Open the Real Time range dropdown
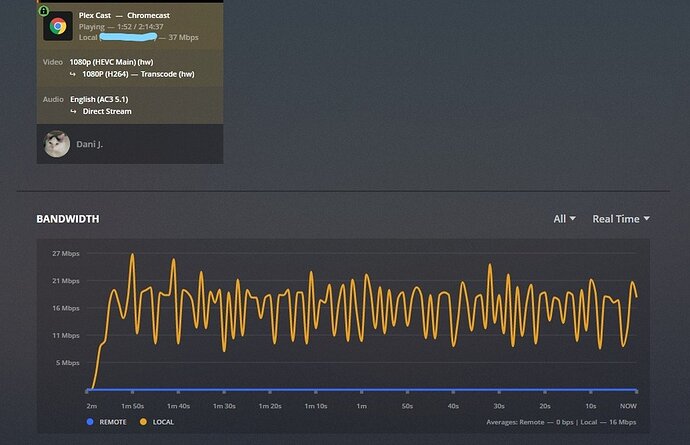The width and height of the screenshot is (690, 445). [x=621, y=219]
